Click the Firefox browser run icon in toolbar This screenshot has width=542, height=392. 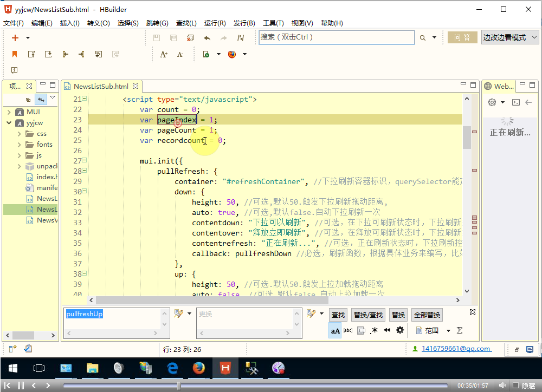tap(232, 54)
